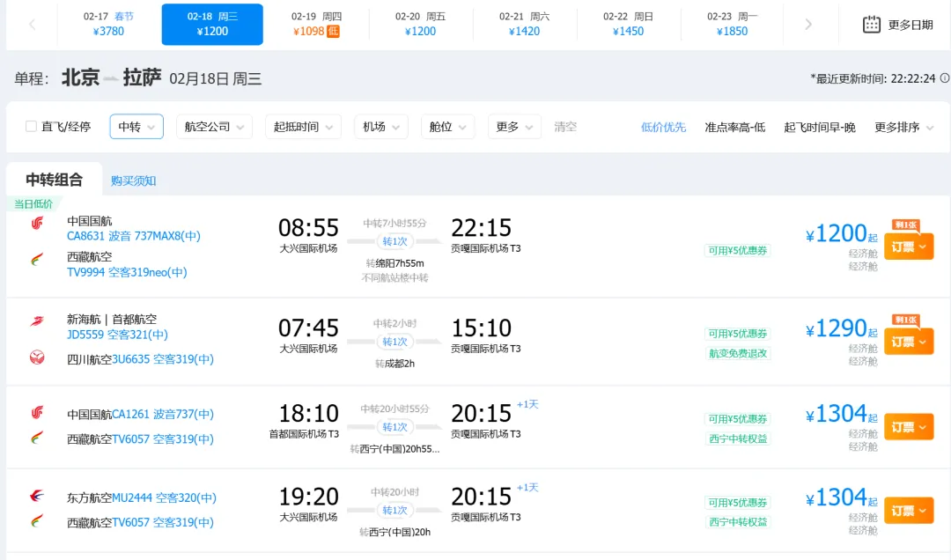Click Sichuan Airlines logo beside 3U6635
This screenshot has width=951, height=560.
coord(37,357)
